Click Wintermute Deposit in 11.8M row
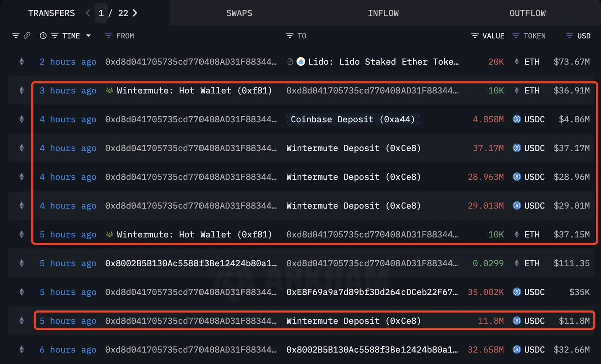The width and height of the screenshot is (601, 364). (x=353, y=321)
